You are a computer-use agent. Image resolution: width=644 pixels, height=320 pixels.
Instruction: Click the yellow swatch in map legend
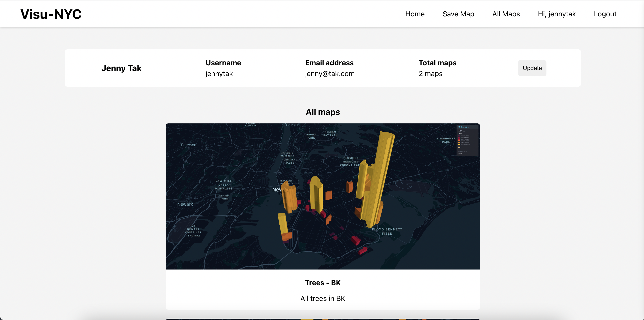(x=459, y=144)
